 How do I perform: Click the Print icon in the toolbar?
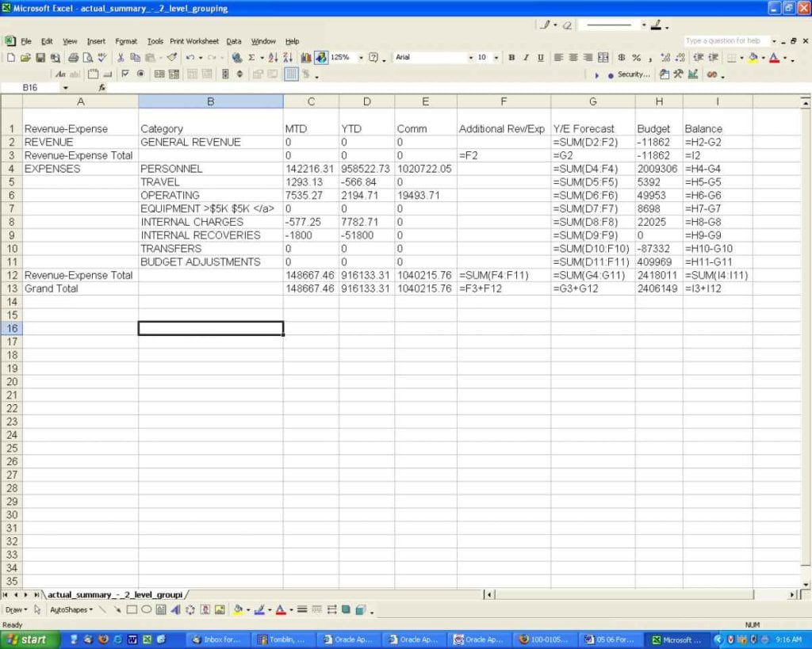coord(73,58)
